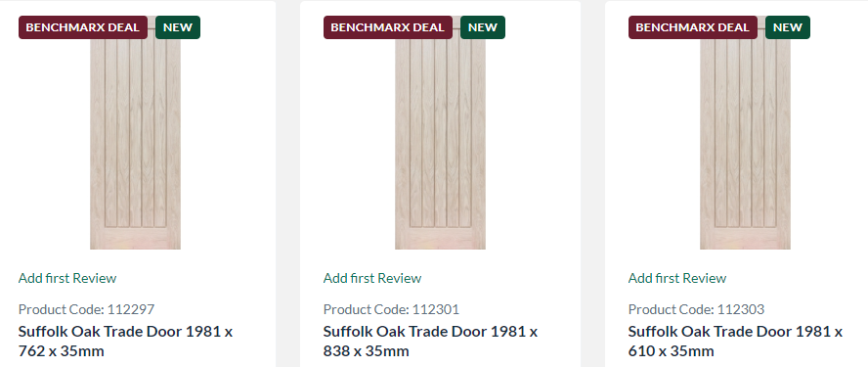Screen dimensions: 868x367
Task: Open the door image for the 762 x 35mm door
Action: tap(135, 139)
